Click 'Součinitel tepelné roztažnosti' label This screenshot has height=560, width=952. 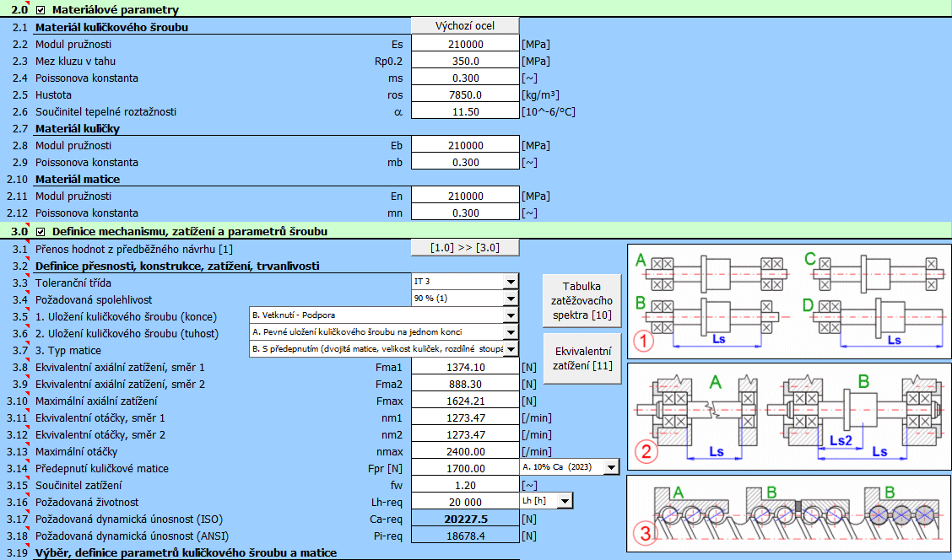point(105,111)
